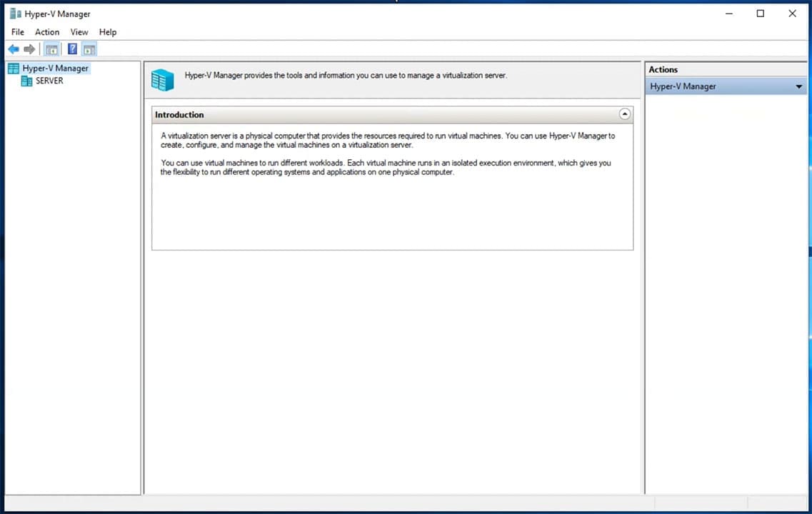The height and width of the screenshot is (514, 812).
Task: Click the Hyper-V Manager root node icon
Action: click(13, 68)
